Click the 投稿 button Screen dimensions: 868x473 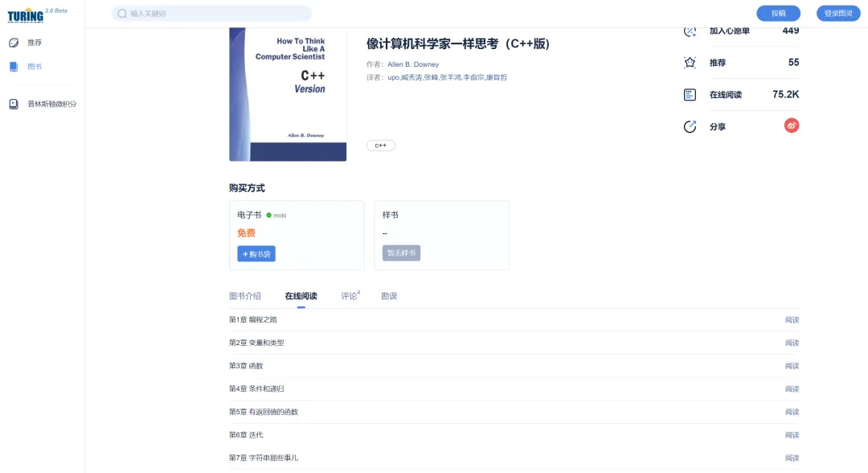[x=778, y=14]
